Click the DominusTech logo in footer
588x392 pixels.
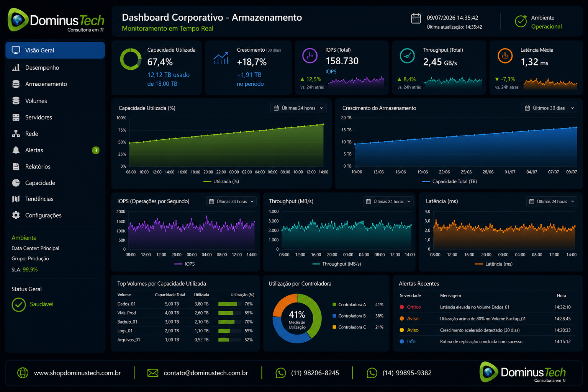click(522, 372)
